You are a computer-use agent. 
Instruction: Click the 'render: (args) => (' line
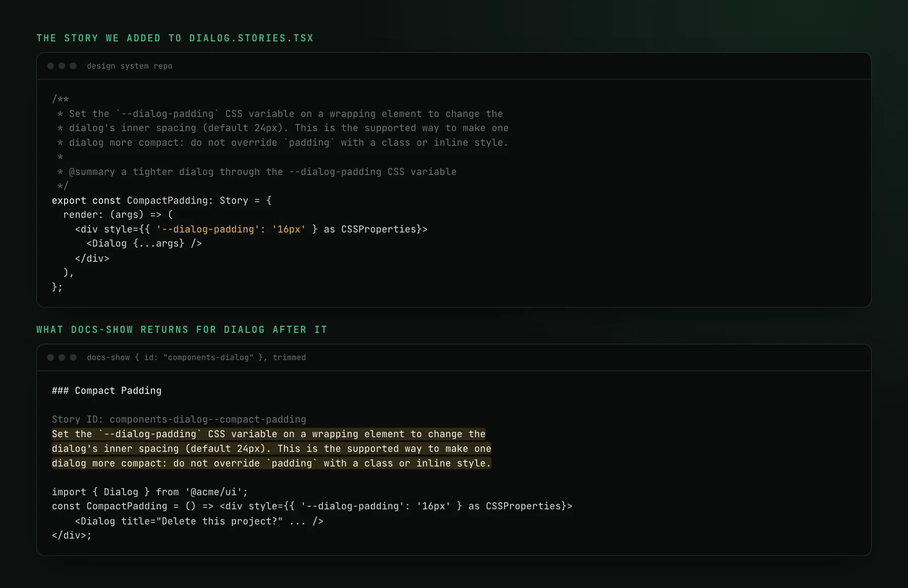coord(118,215)
